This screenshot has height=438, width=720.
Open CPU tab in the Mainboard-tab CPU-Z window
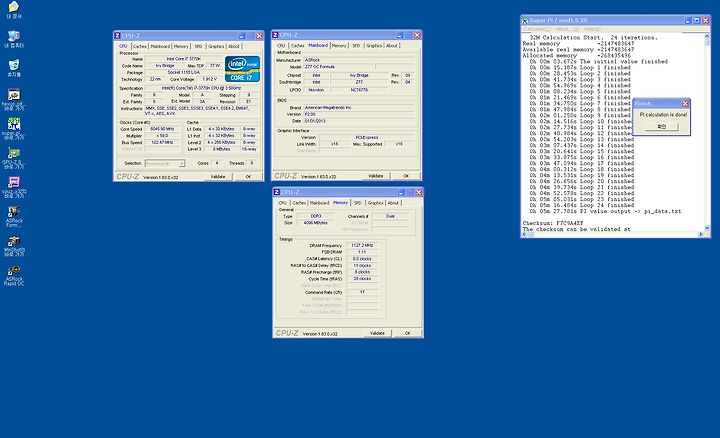tap(281, 45)
